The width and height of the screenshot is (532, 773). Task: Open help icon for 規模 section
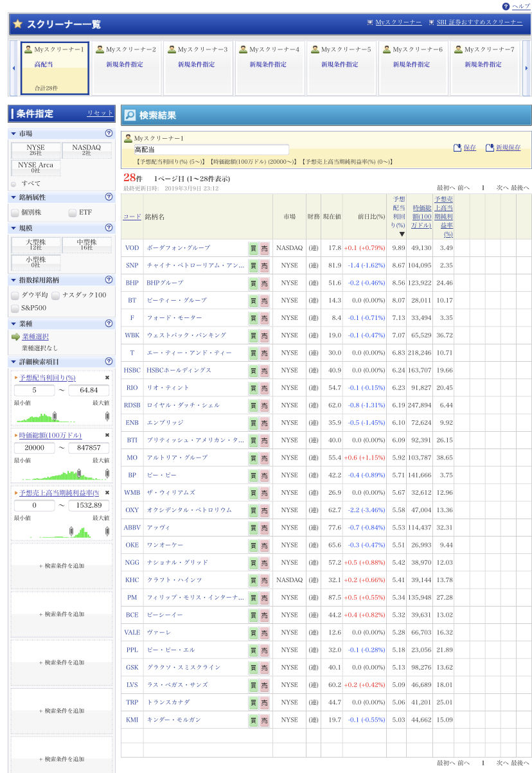click(x=109, y=227)
